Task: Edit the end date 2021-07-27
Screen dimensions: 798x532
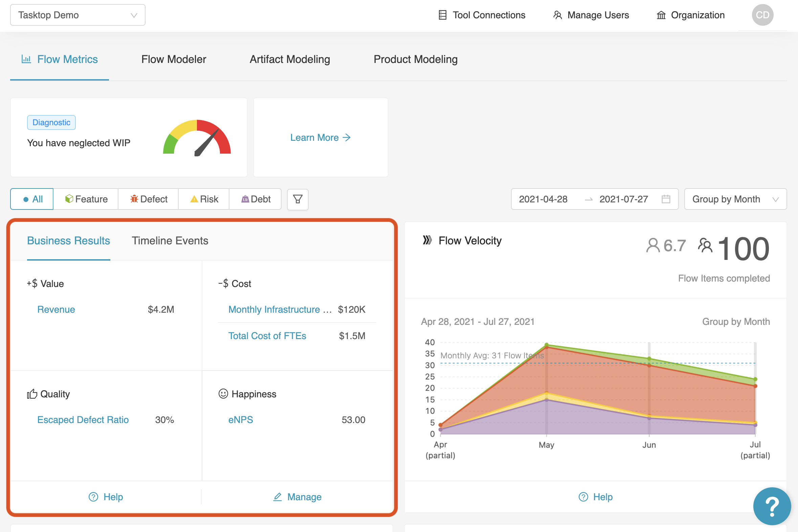Action: click(x=624, y=199)
